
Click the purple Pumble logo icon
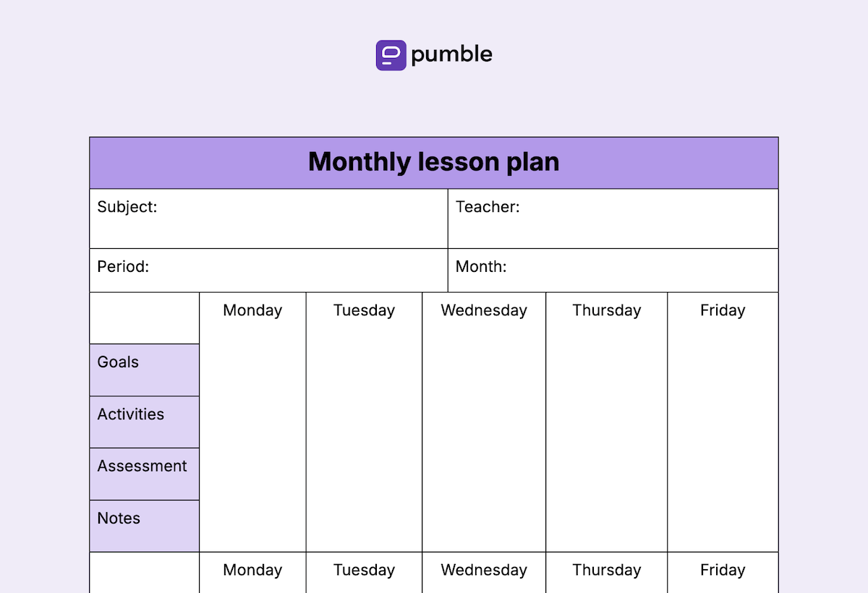[391, 55]
